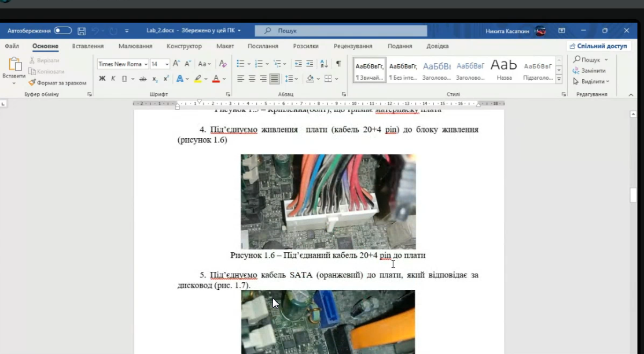The image size is (644, 354).
Task: Center the paragraph text
Action: (x=252, y=79)
